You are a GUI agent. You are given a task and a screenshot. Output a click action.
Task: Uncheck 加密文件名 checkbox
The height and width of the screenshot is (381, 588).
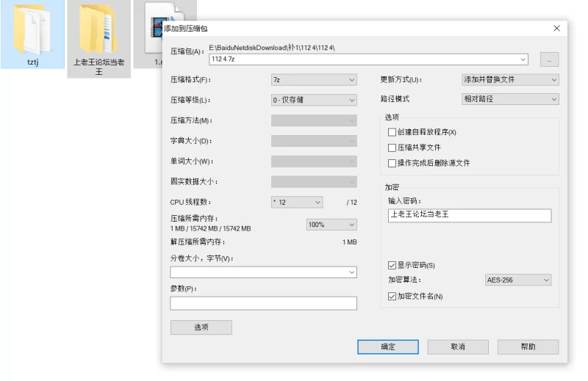click(392, 297)
